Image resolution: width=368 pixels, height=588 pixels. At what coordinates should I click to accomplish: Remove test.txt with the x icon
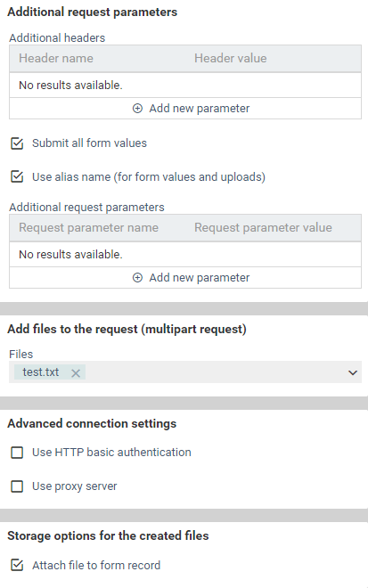76,373
